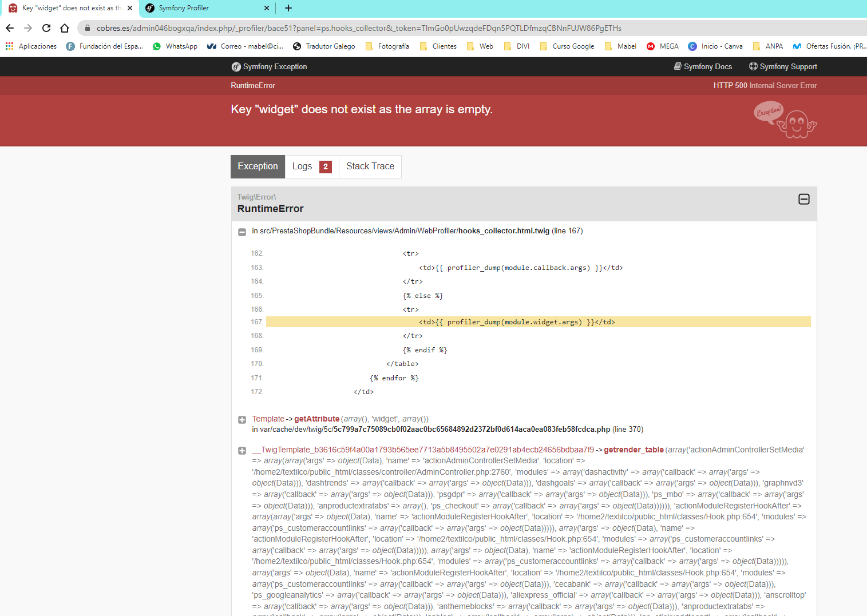Viewport: 867px width, 616px height.
Task: Select the 'Key widget does not exist' browser tab
Action: pos(70,8)
